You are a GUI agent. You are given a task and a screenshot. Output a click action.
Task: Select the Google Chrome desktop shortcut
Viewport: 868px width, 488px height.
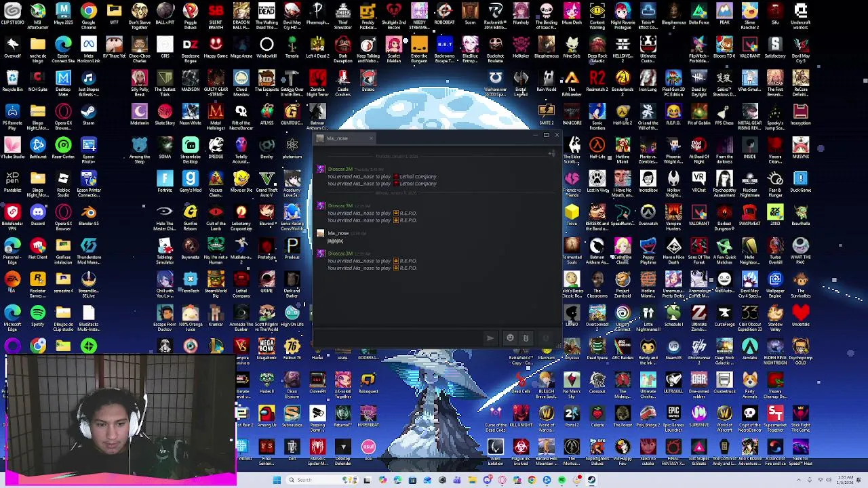[x=88, y=15]
